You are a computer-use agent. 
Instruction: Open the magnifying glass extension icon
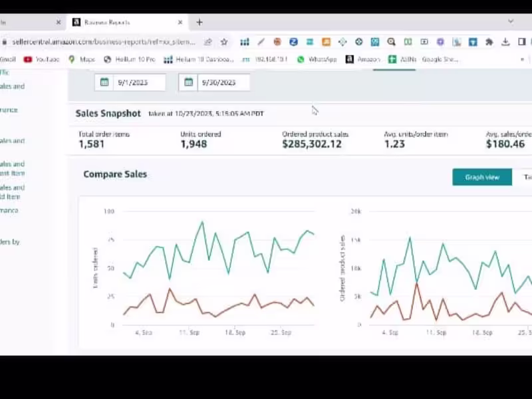click(391, 42)
